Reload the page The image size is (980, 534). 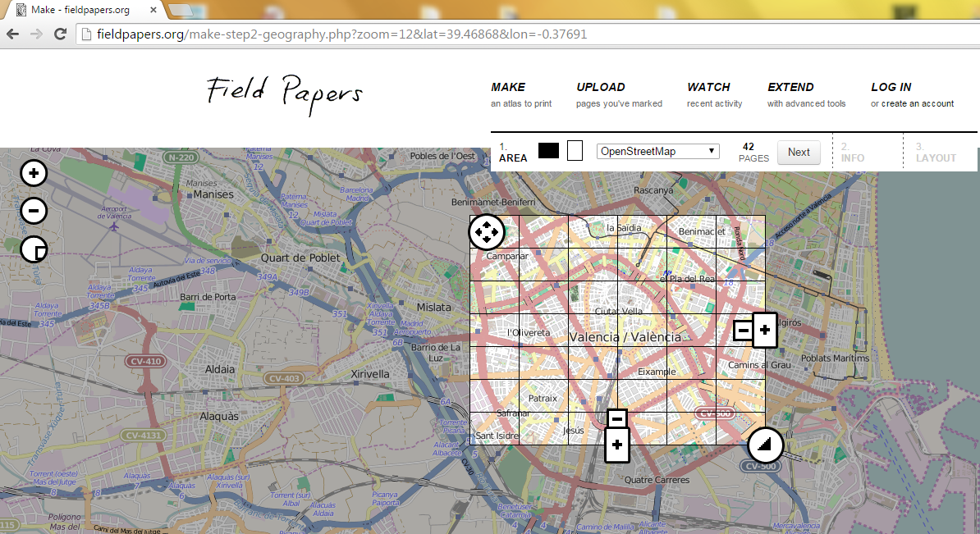[x=60, y=34]
